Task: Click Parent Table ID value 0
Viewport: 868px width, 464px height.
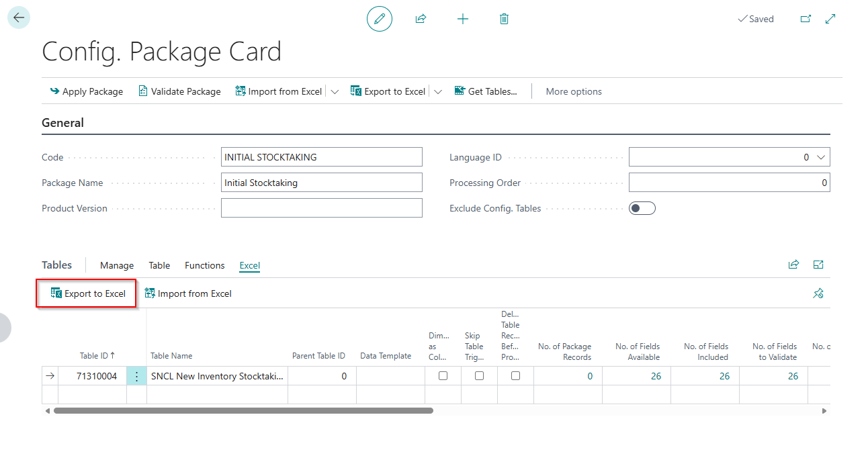Action: point(322,376)
